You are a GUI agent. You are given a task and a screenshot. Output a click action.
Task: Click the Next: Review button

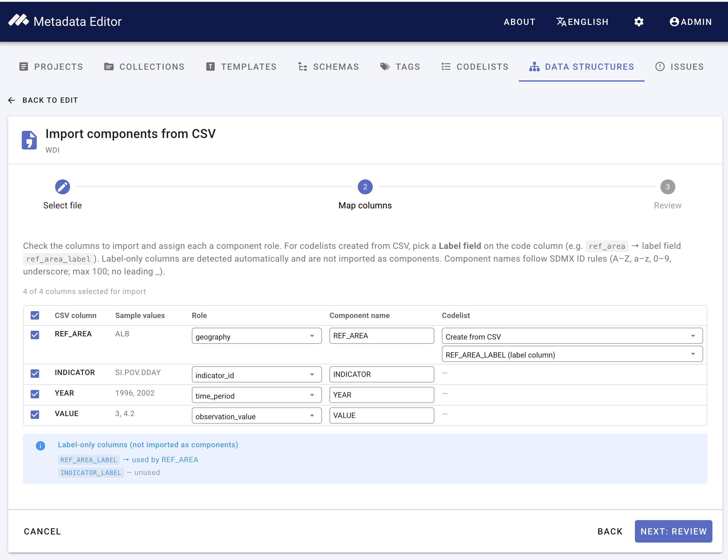674,531
